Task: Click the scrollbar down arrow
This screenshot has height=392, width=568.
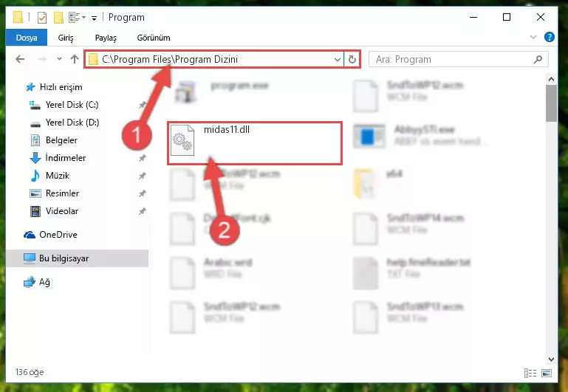Action: tap(551, 359)
